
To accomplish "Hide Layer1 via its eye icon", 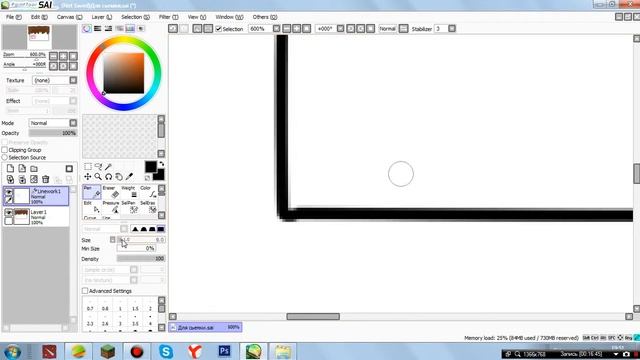I will tap(9, 213).
